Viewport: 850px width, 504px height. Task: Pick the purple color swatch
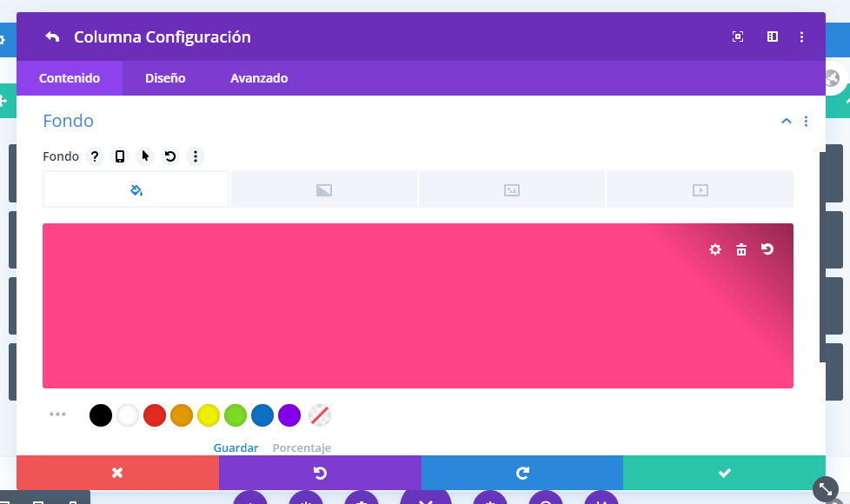pos(289,415)
